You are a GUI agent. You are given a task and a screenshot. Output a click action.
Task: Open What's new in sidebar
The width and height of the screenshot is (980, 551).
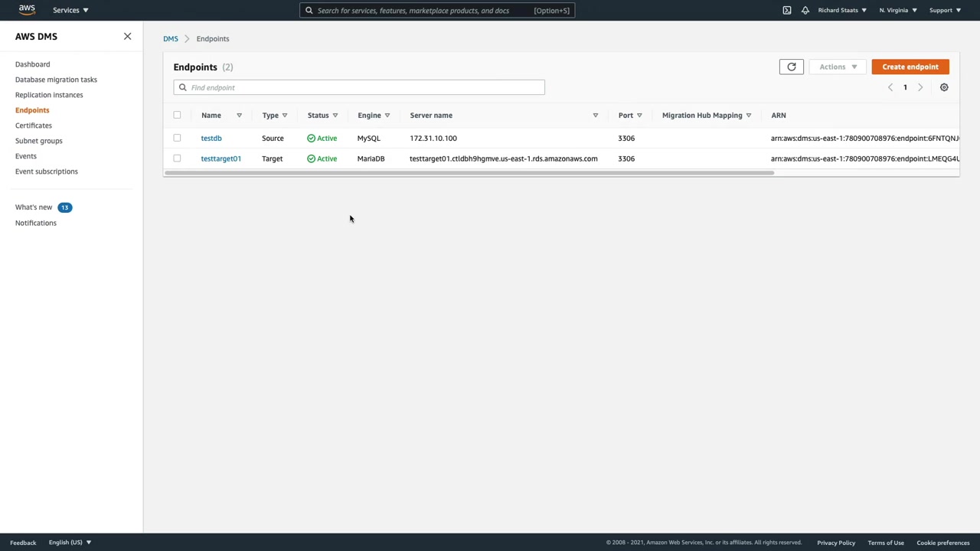click(34, 207)
